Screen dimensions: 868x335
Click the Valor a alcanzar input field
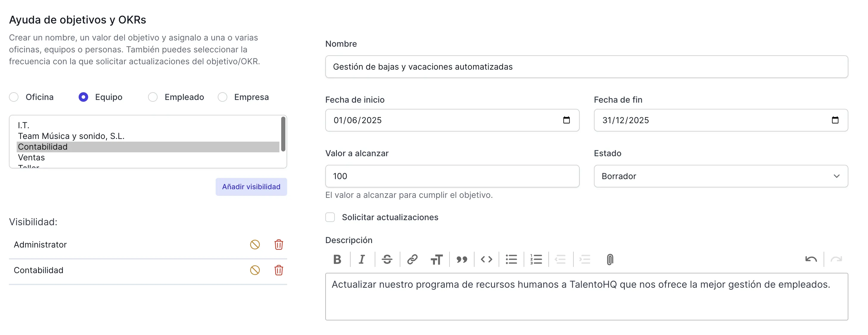[x=452, y=176]
